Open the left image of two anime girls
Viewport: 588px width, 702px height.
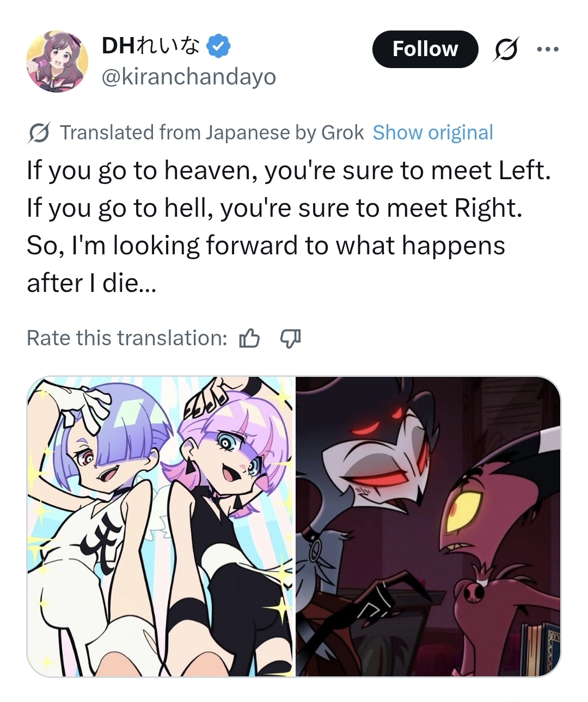pyautogui.click(x=160, y=526)
